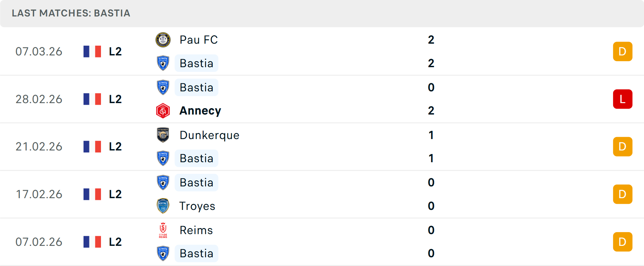The height and width of the screenshot is (266, 644).
Task: Click the Last Matches: Bastia header
Action: coord(71,13)
